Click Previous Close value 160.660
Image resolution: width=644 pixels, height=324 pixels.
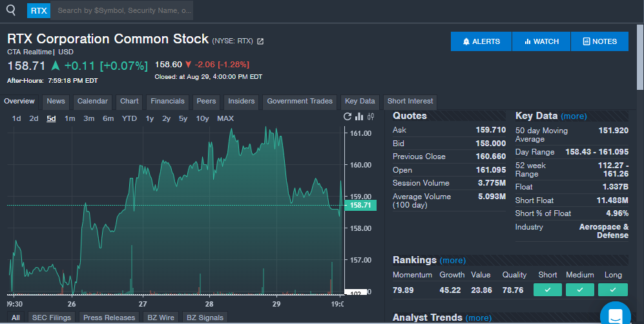491,157
